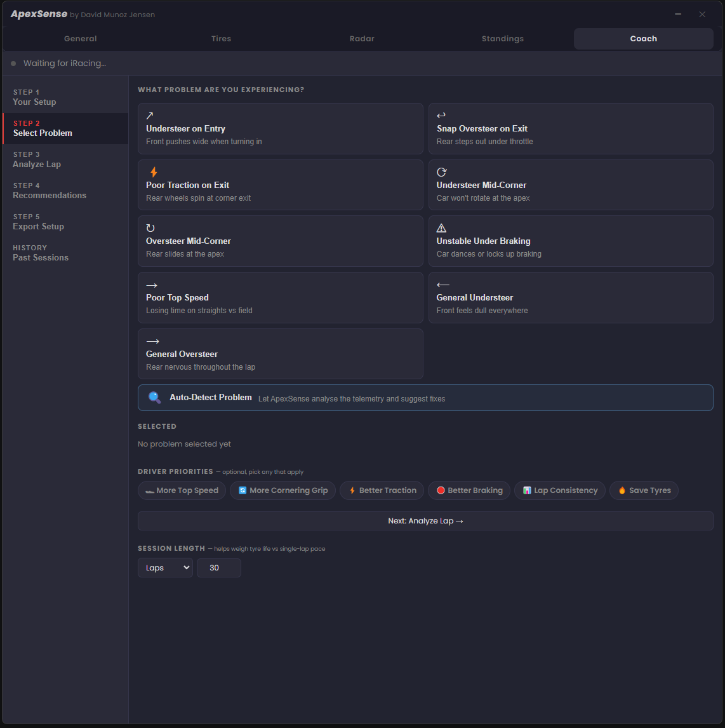Switch to the Radar tab

(x=362, y=38)
